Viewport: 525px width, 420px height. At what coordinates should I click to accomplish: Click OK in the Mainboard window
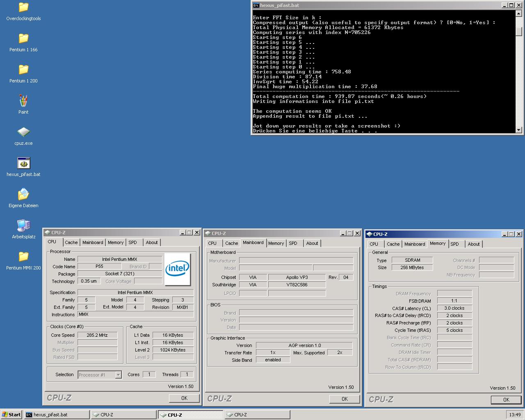(x=345, y=399)
